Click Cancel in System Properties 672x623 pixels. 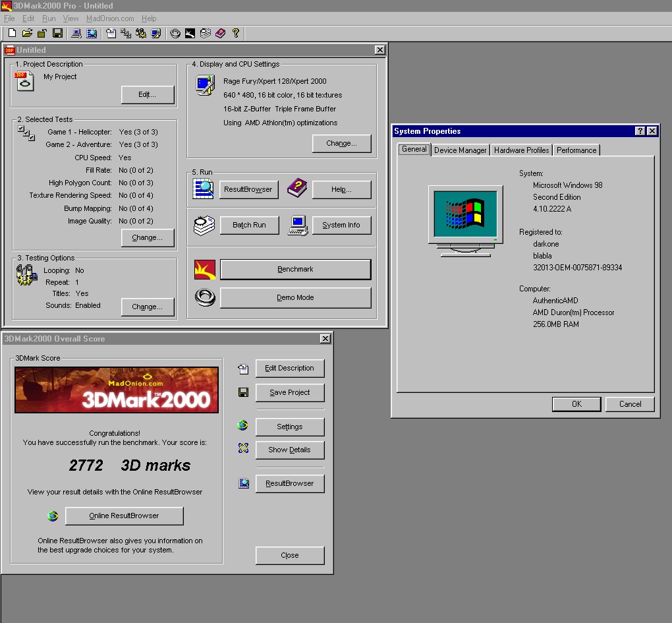[x=630, y=404]
